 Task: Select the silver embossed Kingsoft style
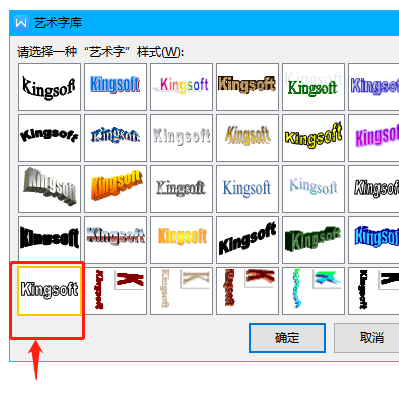(x=181, y=138)
